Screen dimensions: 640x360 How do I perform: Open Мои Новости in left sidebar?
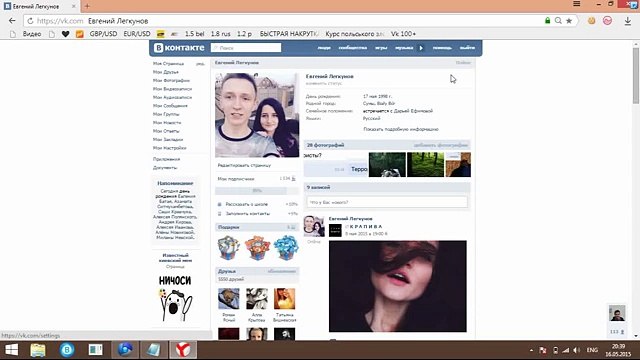167,122
